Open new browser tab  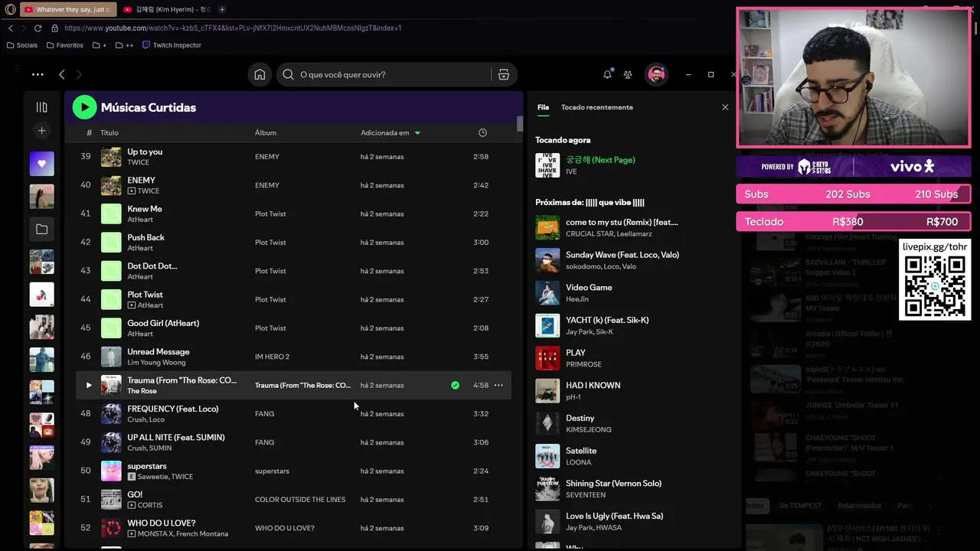pyautogui.click(x=222, y=9)
